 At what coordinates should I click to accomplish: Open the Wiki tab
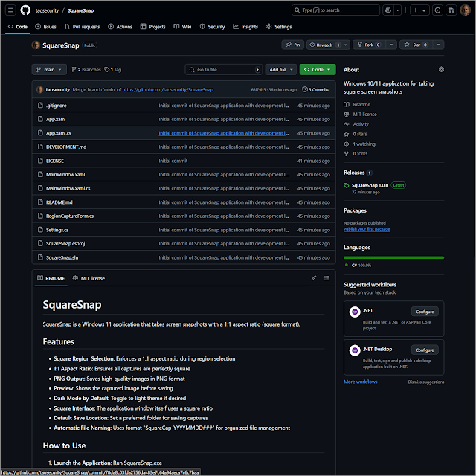pos(182,27)
